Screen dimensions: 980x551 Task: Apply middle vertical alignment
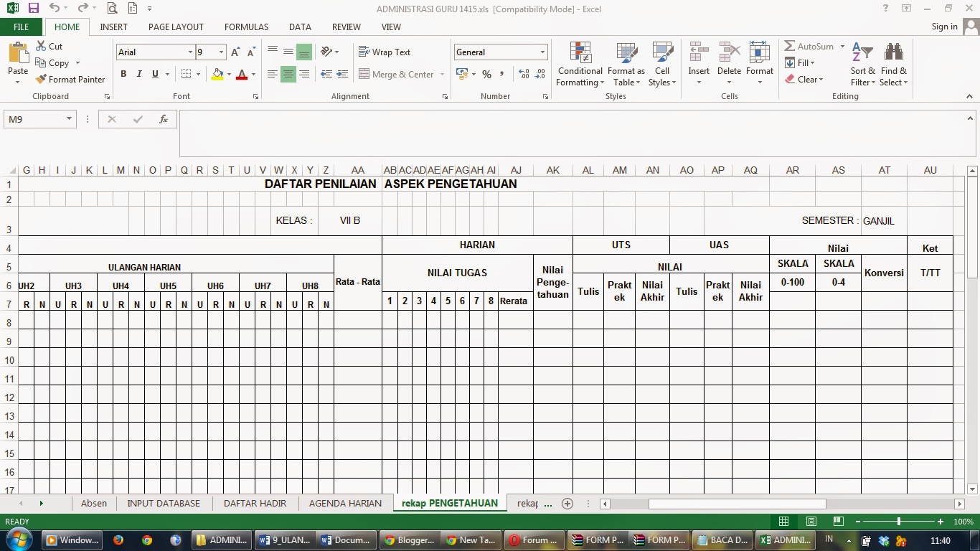click(288, 52)
